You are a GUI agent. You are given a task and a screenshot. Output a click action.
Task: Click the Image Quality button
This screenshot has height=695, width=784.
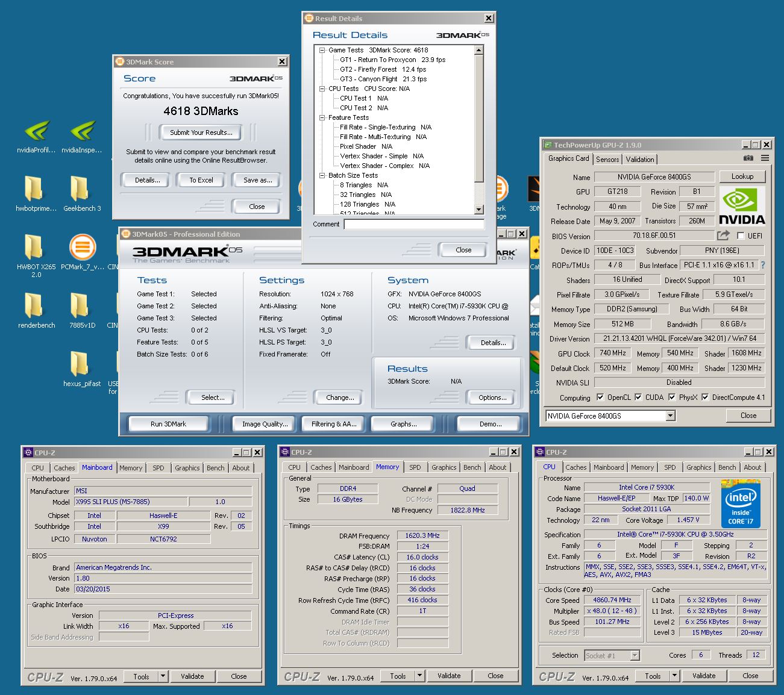point(265,424)
